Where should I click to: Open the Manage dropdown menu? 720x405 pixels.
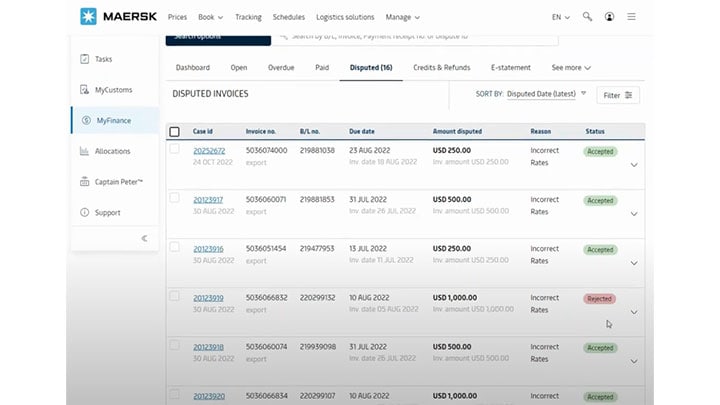[402, 17]
